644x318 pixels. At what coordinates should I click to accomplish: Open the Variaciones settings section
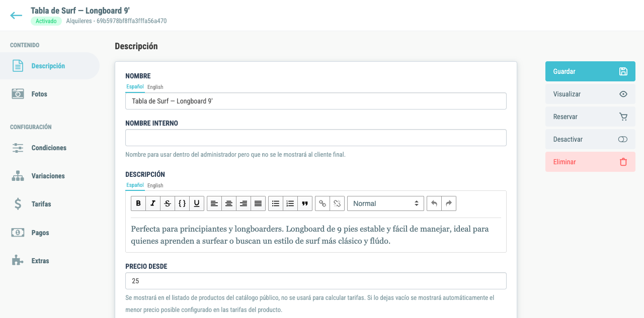[49, 176]
